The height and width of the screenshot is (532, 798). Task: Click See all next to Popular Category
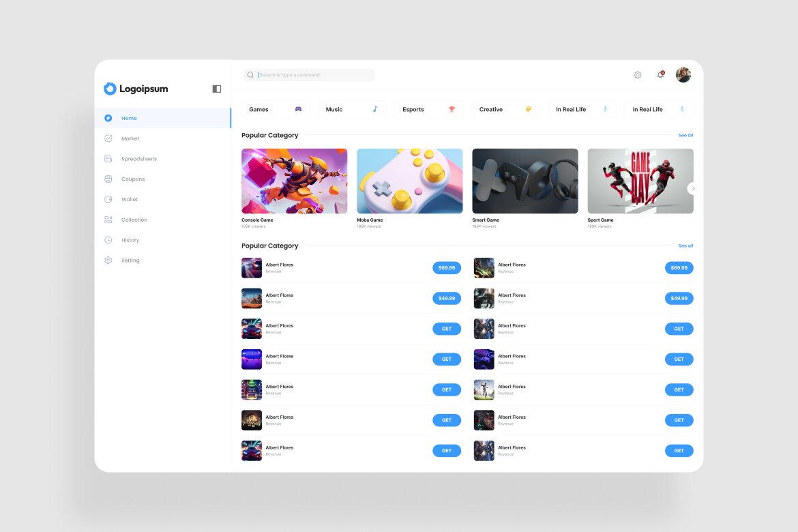[685, 135]
